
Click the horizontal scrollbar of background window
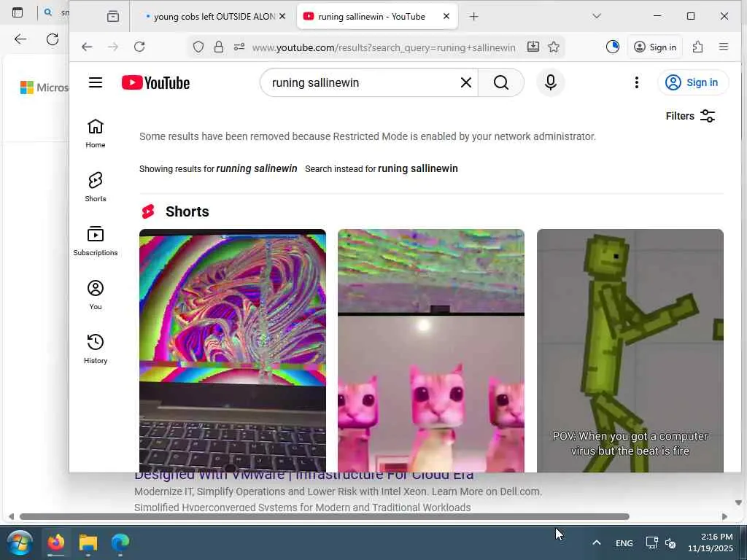(324, 517)
